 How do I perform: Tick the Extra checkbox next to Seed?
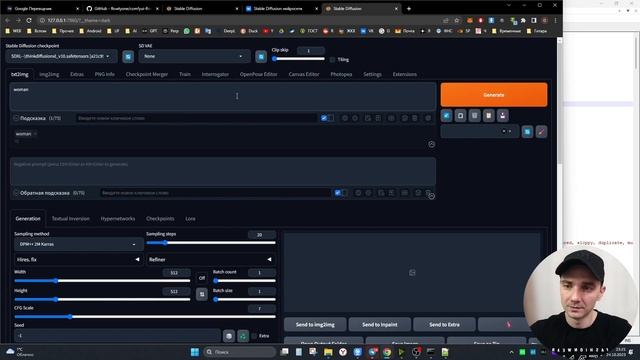pyautogui.click(x=254, y=336)
